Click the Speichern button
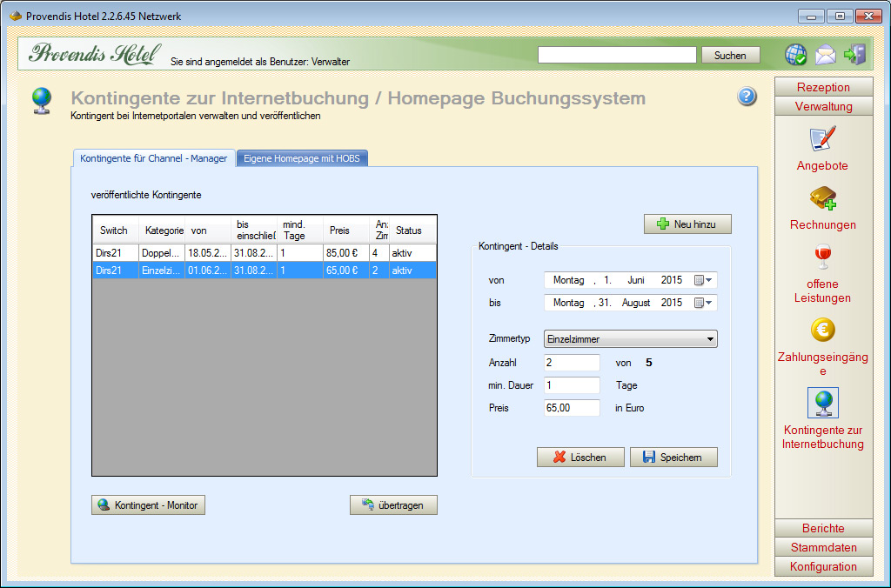 (673, 458)
